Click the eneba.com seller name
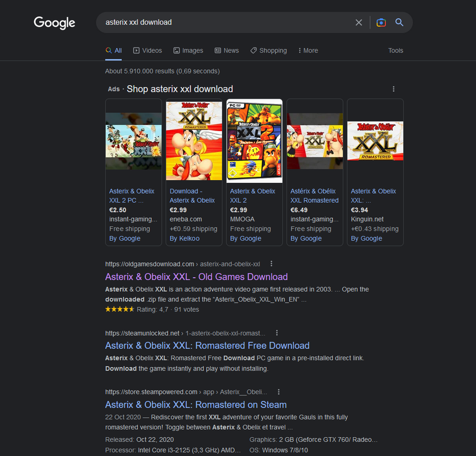 tap(186, 219)
